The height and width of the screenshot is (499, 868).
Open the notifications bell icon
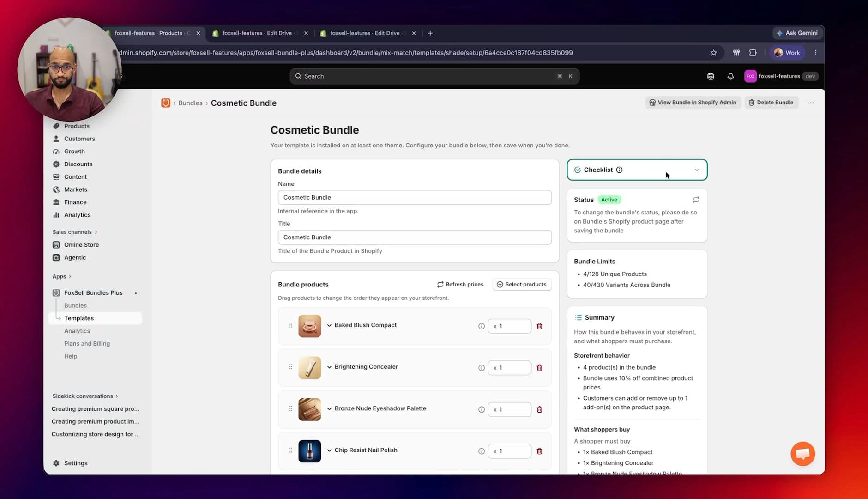[x=730, y=76]
